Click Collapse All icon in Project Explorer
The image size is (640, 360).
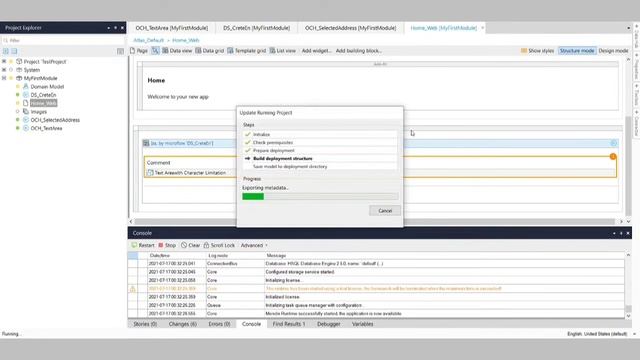point(14,51)
